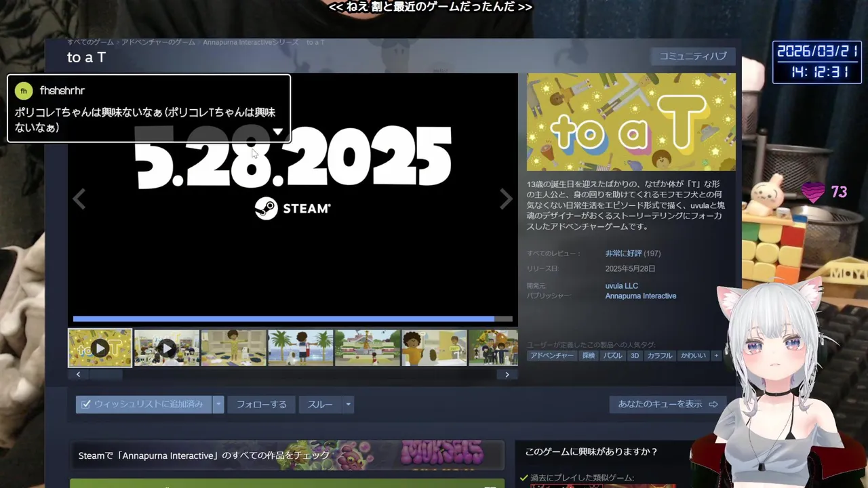Screen dimensions: 868x488
Task: Open あなたのキューを表示 button
Action: 667,405
